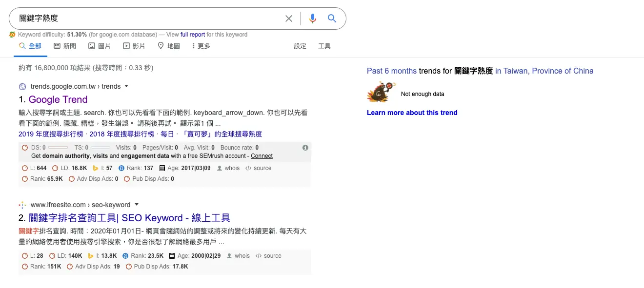Open whois for the ifreesite result
This screenshot has height=288, width=644.
point(238,256)
